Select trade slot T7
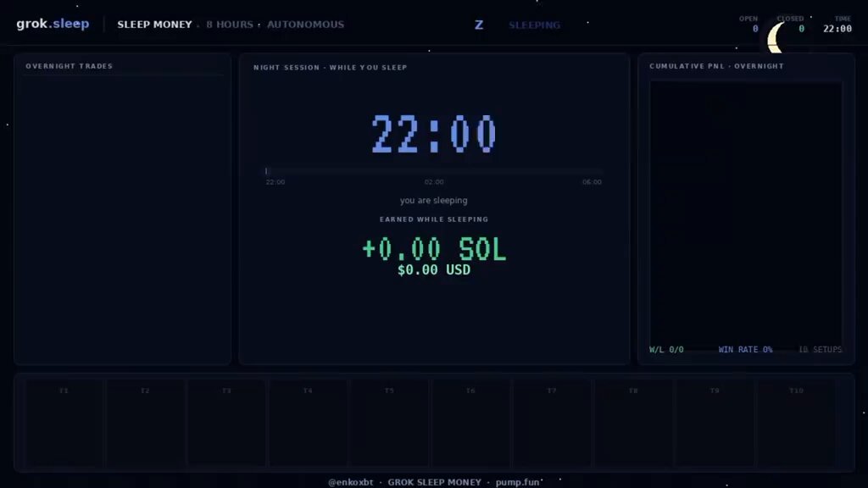 (x=552, y=423)
